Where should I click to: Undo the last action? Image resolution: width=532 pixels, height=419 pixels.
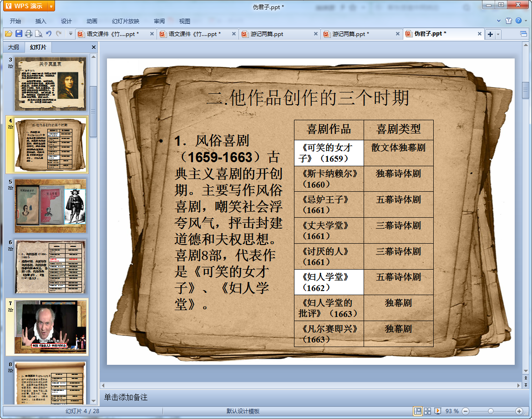coord(49,34)
